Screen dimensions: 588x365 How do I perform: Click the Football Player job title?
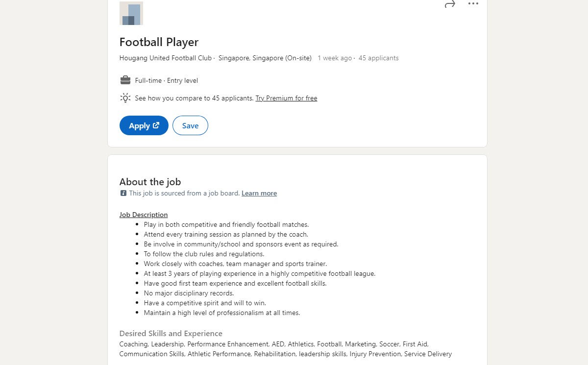point(159,42)
